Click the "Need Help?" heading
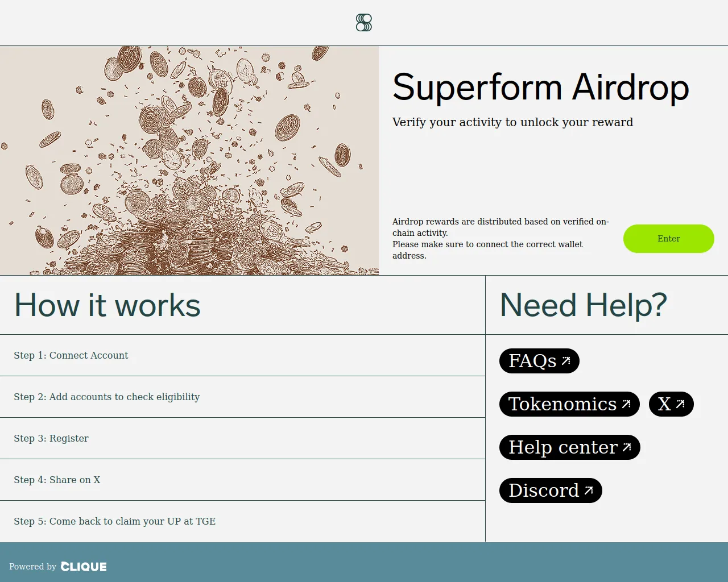Image resolution: width=728 pixels, height=582 pixels. pyautogui.click(x=584, y=305)
